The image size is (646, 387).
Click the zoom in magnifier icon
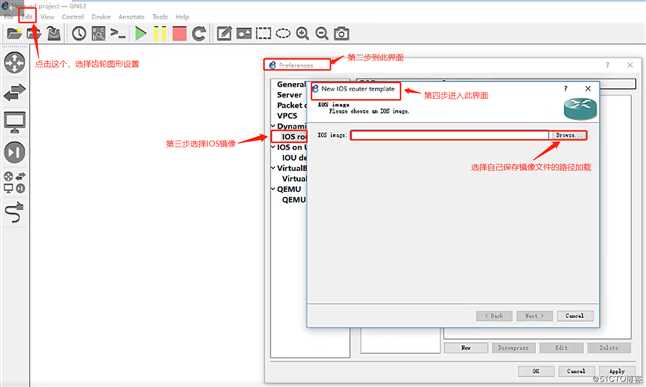click(x=302, y=33)
